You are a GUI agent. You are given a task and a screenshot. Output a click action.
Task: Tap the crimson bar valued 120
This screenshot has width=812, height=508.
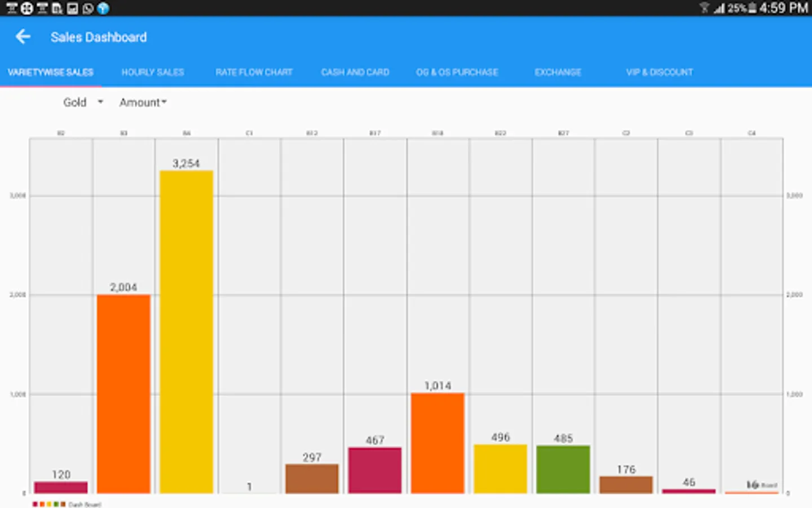(x=61, y=488)
